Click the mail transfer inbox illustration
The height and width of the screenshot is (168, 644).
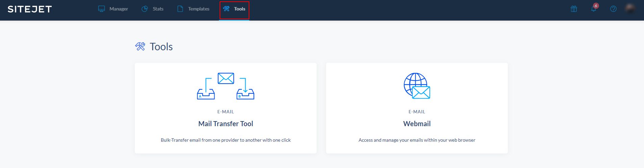[226, 86]
